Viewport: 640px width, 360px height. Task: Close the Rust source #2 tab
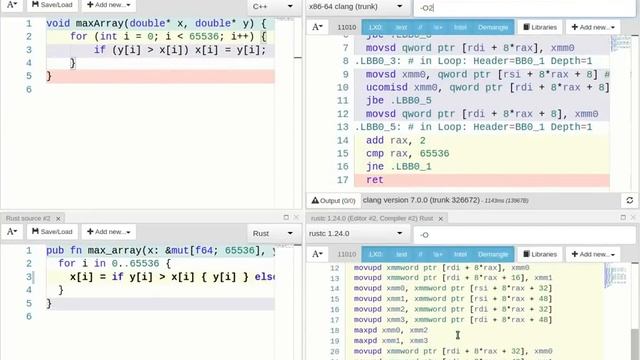58,219
